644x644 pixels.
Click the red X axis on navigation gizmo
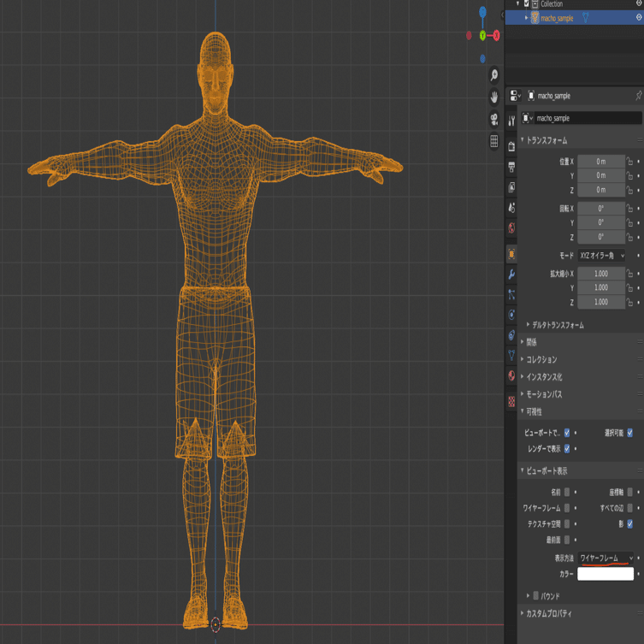point(496,36)
